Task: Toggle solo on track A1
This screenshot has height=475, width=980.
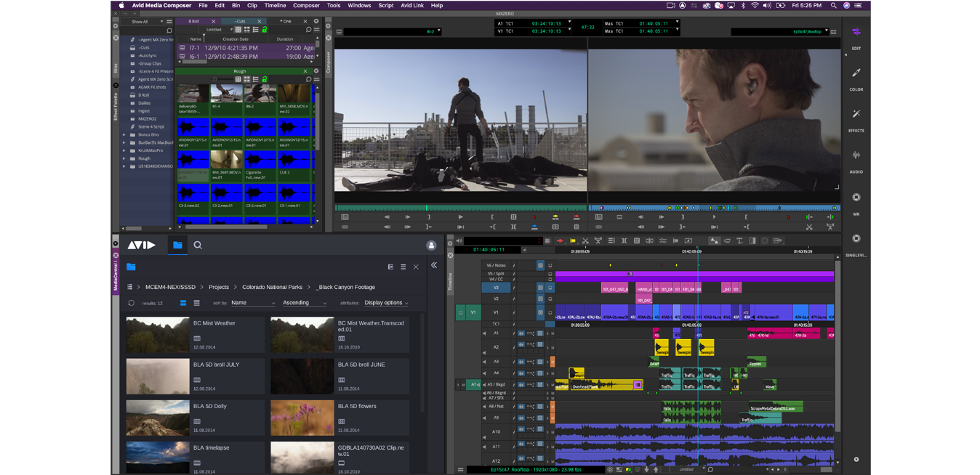Action: point(547,333)
